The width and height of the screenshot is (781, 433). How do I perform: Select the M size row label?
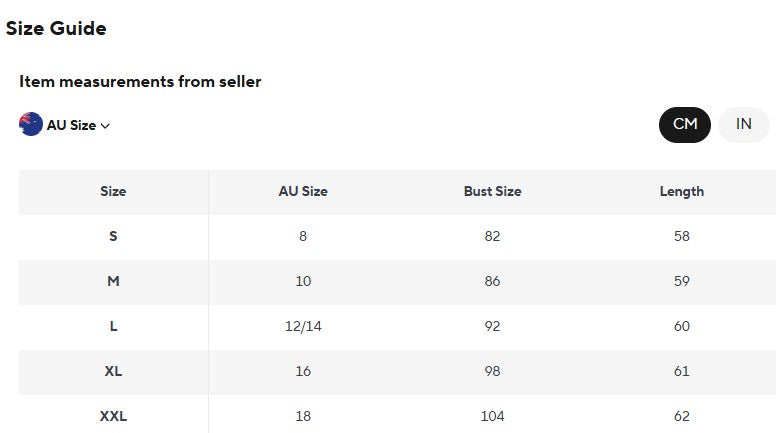click(x=113, y=281)
